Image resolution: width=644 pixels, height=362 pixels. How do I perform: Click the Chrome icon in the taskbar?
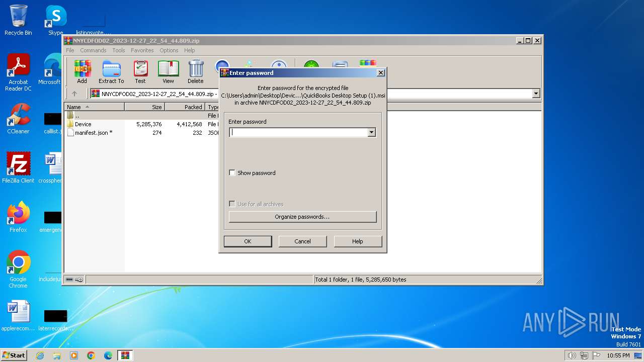(x=91, y=355)
